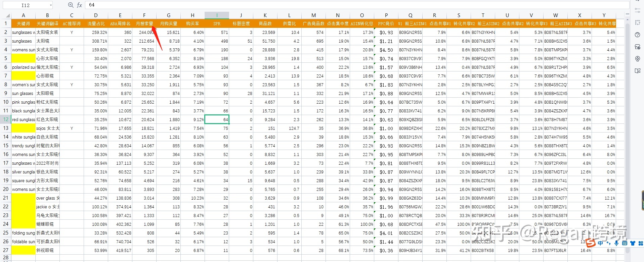The image size is (644, 262).
Task: Click the lightning bulb icon in sidebar
Action: (638, 59)
